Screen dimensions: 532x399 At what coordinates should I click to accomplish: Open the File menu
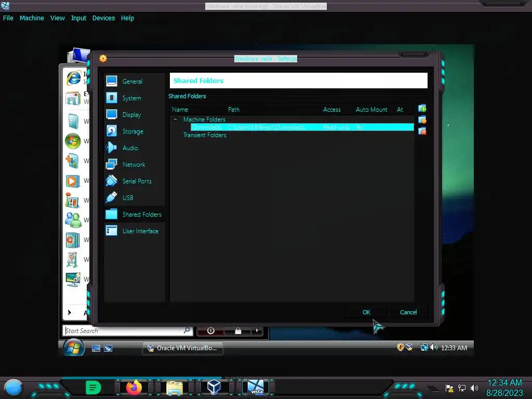tap(8, 18)
